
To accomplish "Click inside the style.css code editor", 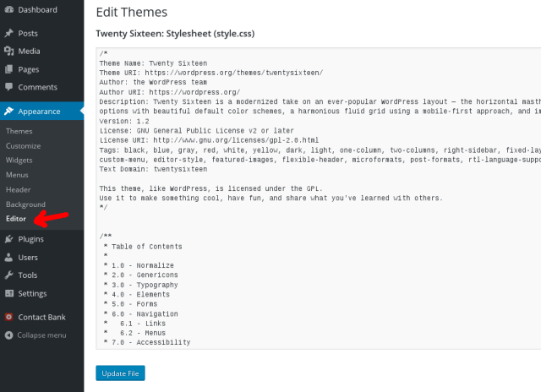I will (x=319, y=199).
